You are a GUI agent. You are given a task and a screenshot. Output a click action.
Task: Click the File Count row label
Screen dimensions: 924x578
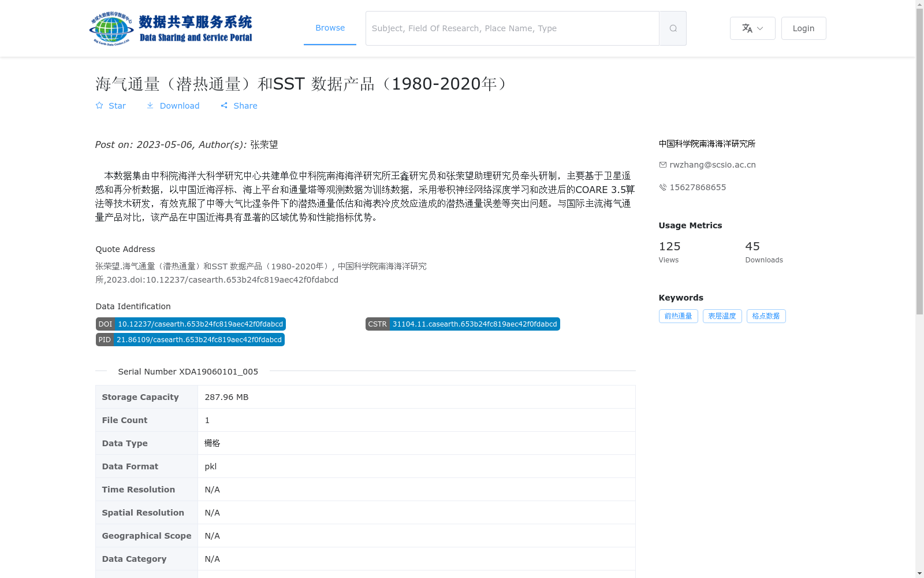tap(125, 420)
